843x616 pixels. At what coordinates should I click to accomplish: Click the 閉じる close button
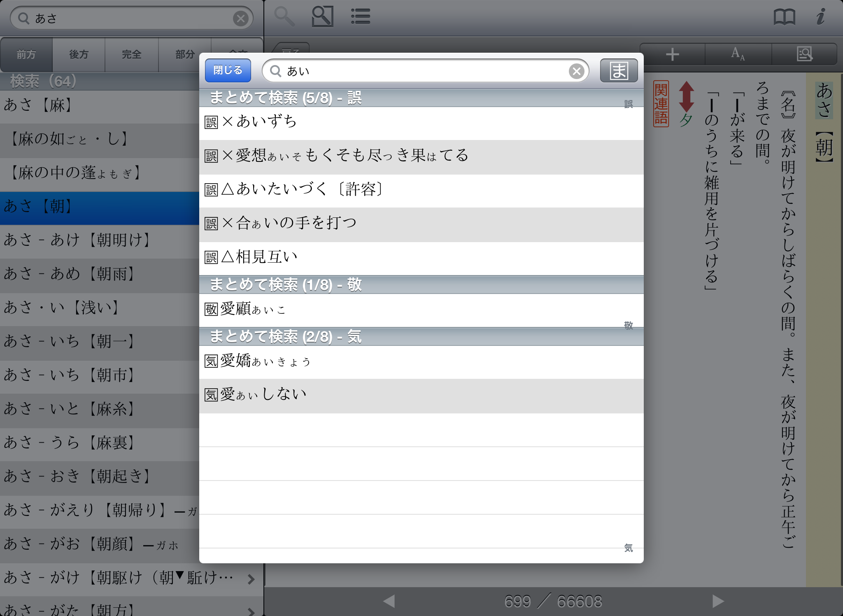228,70
